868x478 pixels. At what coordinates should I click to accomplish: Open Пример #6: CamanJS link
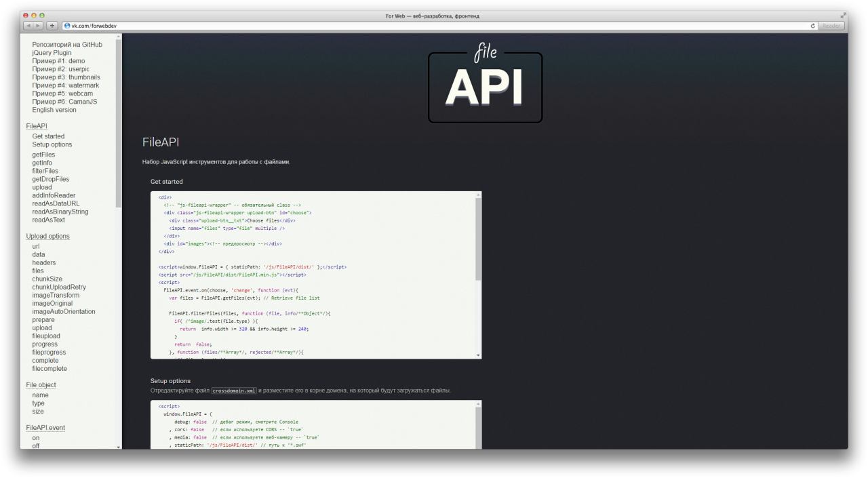point(64,102)
